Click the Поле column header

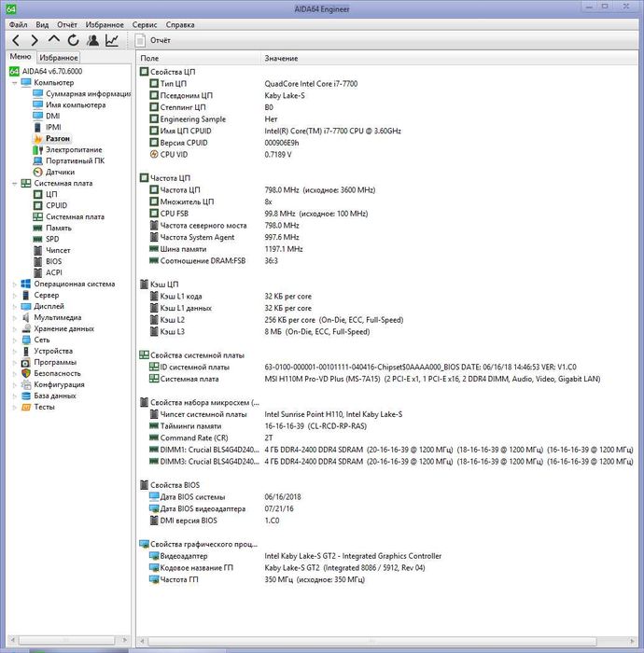click(x=198, y=58)
